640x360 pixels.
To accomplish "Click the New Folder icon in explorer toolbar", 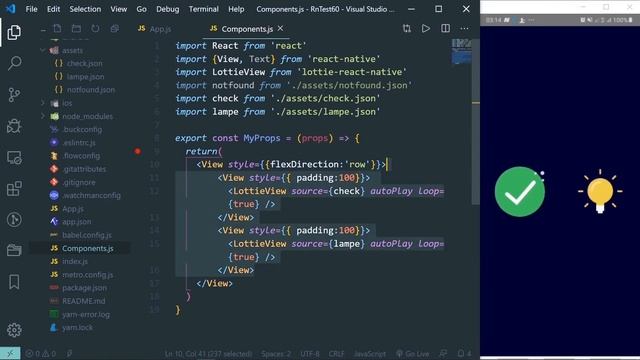I will [76, 29].
